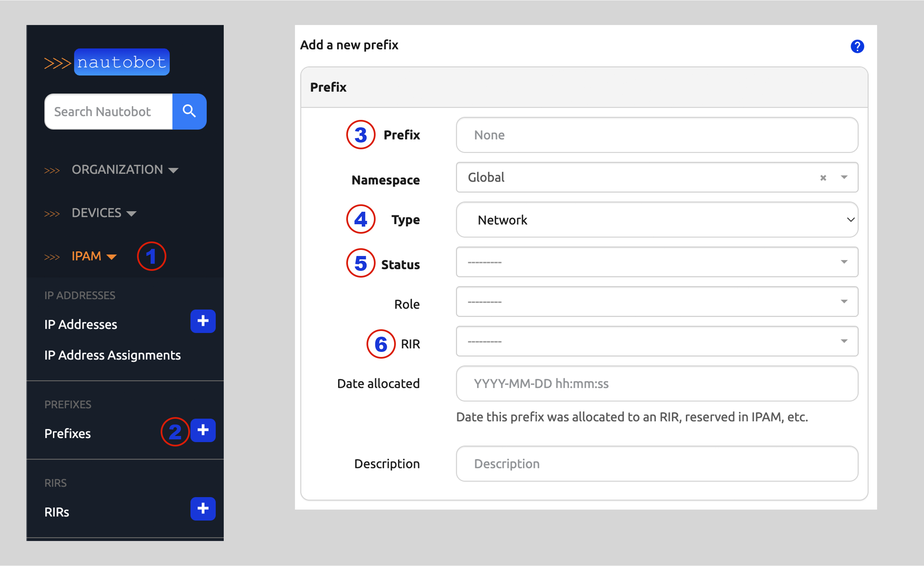Click the RIRs add icon
The height and width of the screenshot is (566, 924).
coord(202,508)
